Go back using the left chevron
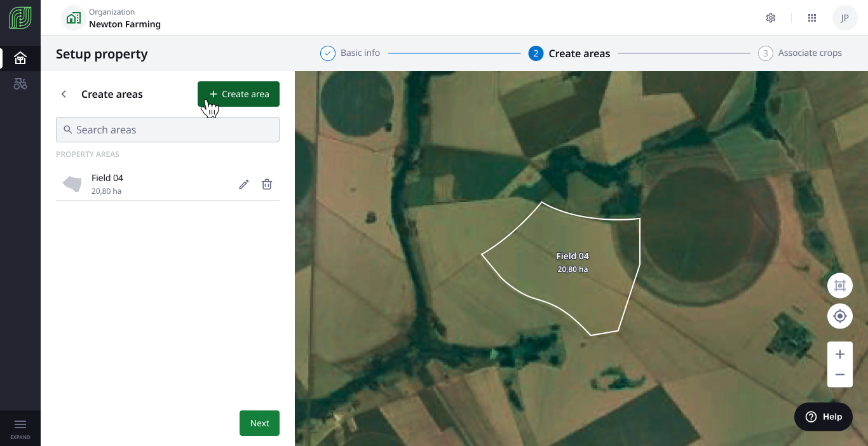Screen dimensions: 868x446 point(64,94)
